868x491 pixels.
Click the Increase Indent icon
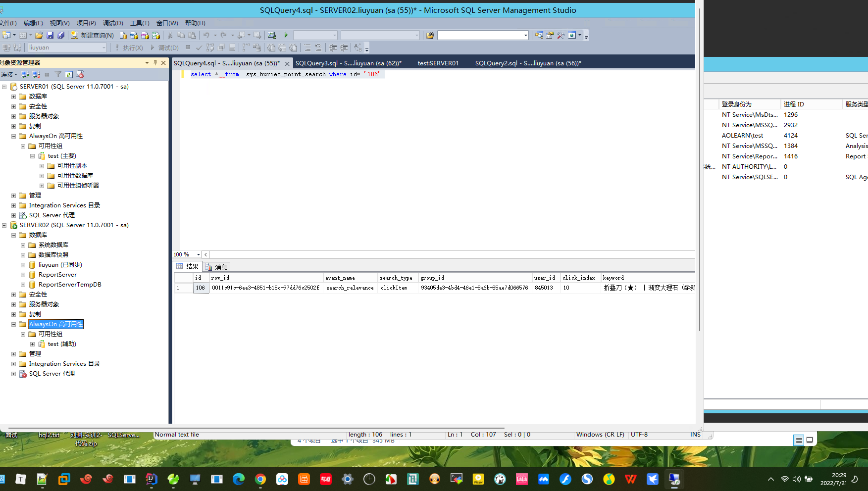[344, 48]
